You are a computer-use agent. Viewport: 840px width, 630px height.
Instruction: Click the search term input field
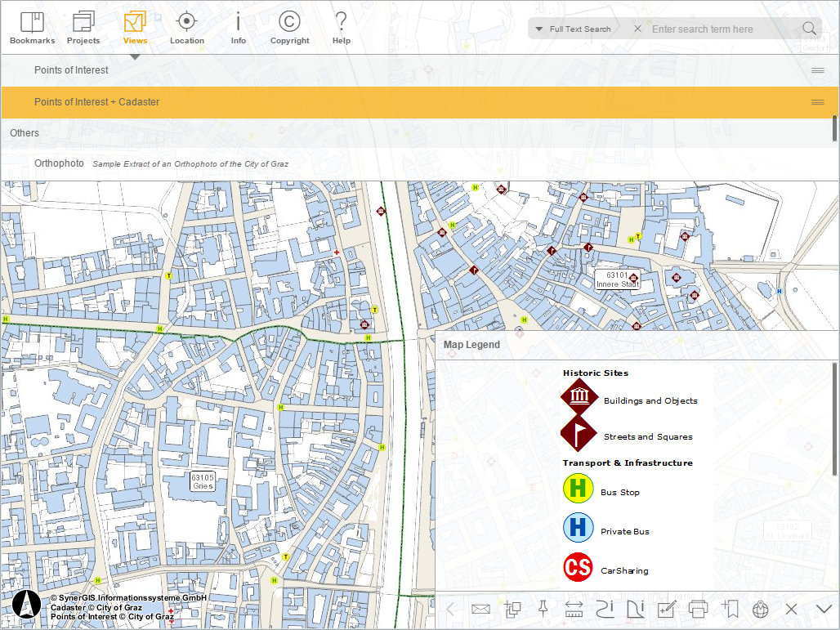click(x=719, y=29)
